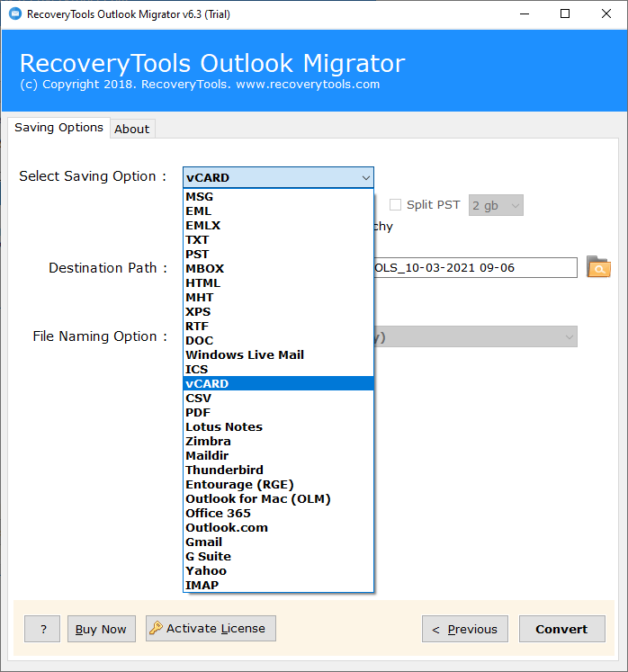Pick Outlook.com from the list
Screen dimensions: 628x672
coord(278,527)
